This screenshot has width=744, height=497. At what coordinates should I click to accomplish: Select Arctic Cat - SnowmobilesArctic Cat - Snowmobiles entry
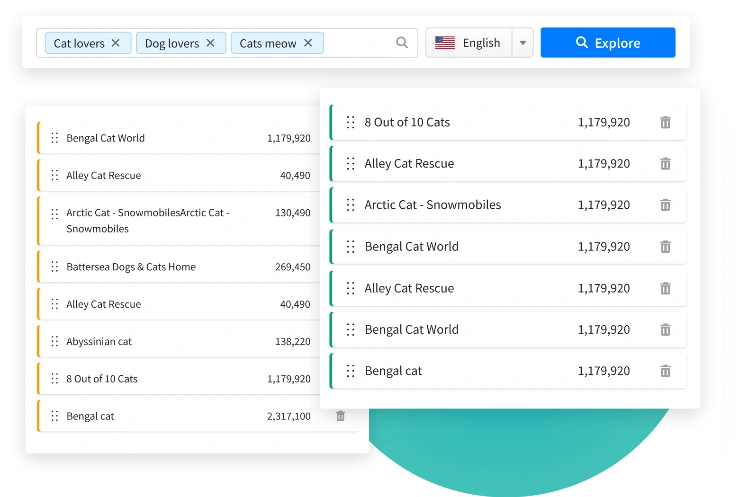point(148,220)
